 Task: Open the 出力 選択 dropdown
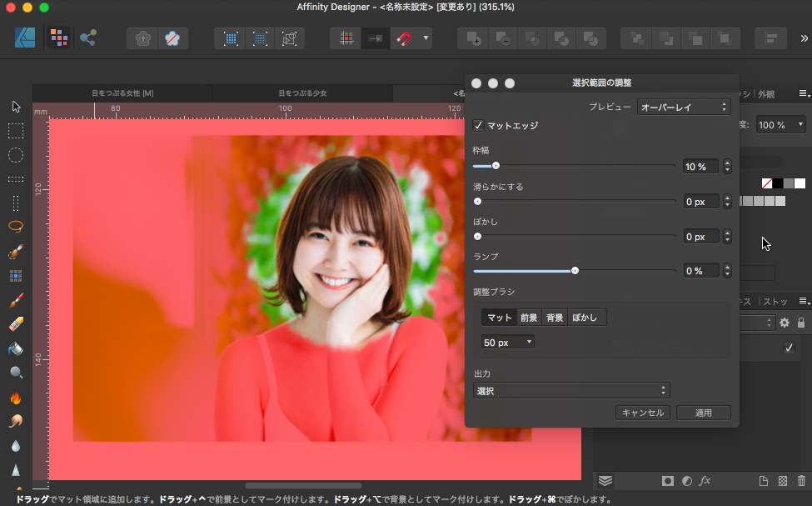pyautogui.click(x=571, y=390)
